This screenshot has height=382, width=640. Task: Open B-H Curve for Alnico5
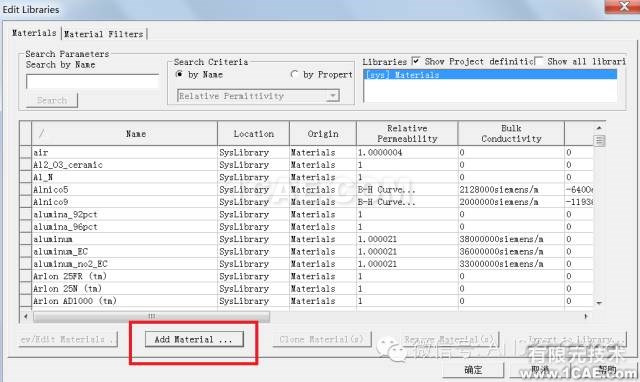386,189
